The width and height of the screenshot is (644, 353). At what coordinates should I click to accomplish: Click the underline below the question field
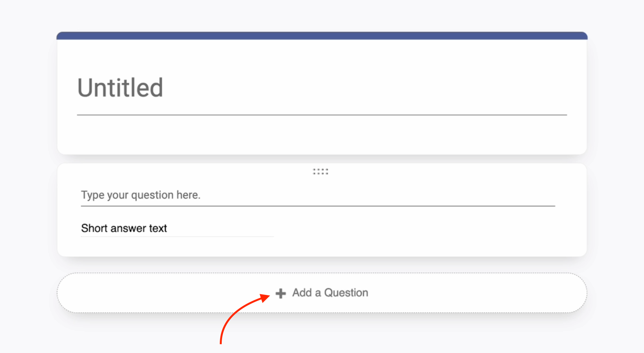point(318,206)
